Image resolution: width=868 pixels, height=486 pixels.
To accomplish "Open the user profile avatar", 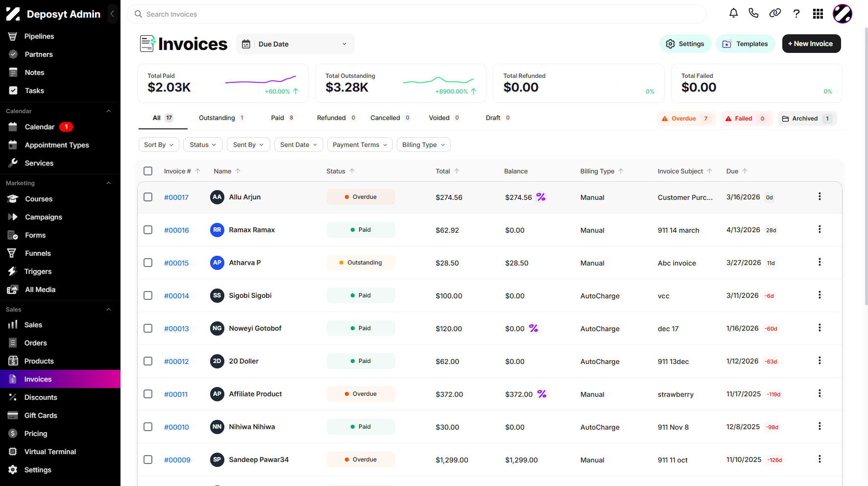I will point(843,14).
